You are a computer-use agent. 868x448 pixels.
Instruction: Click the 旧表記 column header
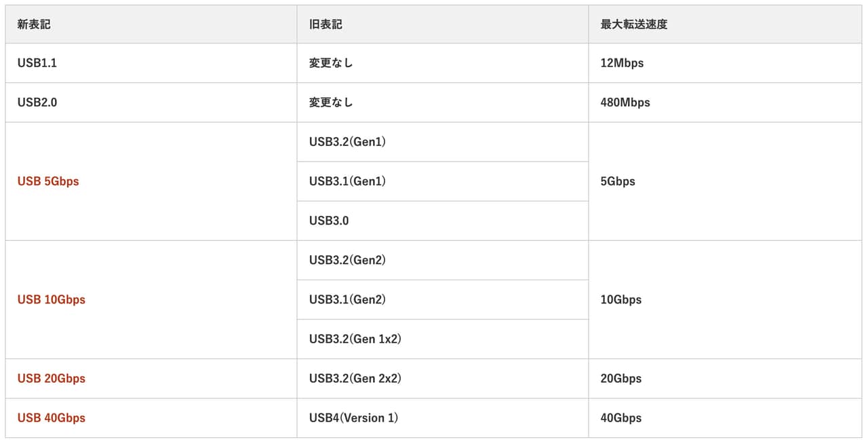click(x=325, y=24)
